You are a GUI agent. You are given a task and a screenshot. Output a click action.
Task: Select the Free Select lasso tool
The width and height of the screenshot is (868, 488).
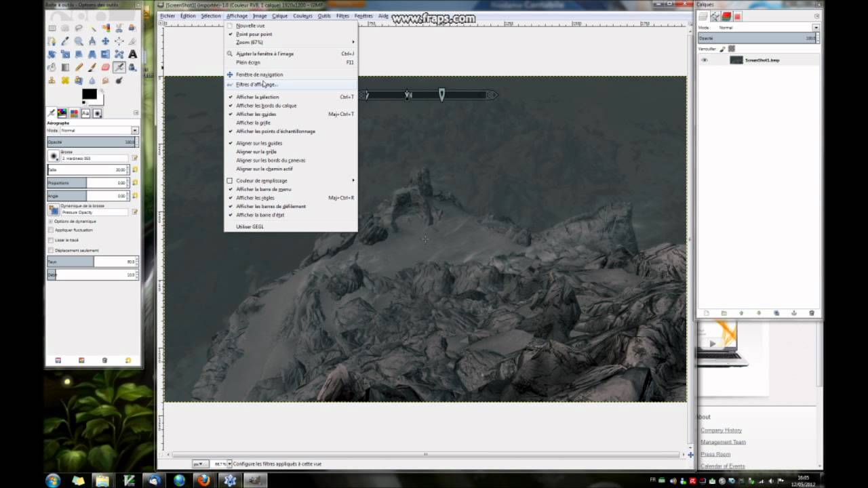coord(79,28)
